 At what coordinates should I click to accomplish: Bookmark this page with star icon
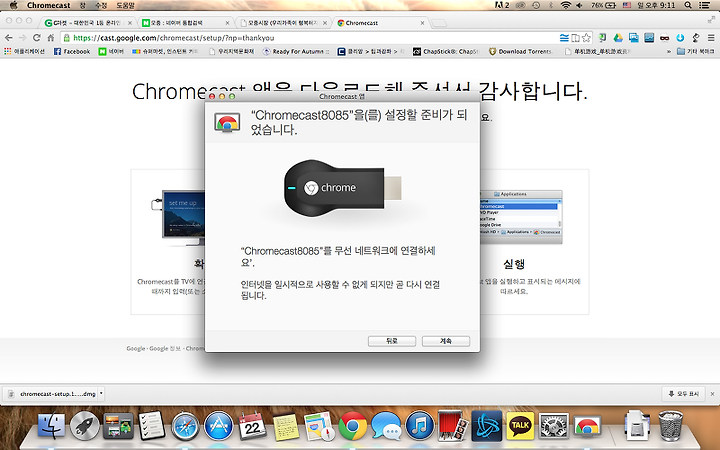tap(586, 38)
